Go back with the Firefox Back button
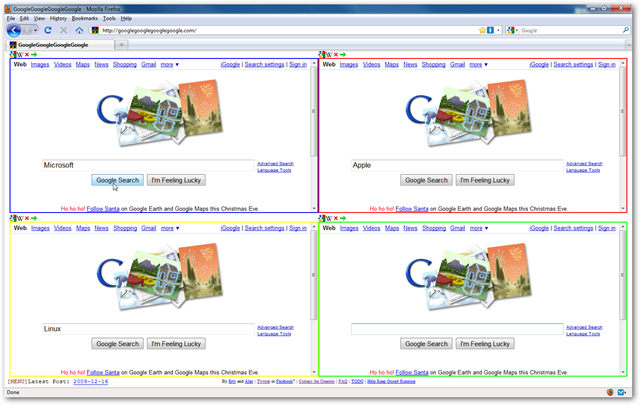The image size is (640, 405). coord(14,30)
